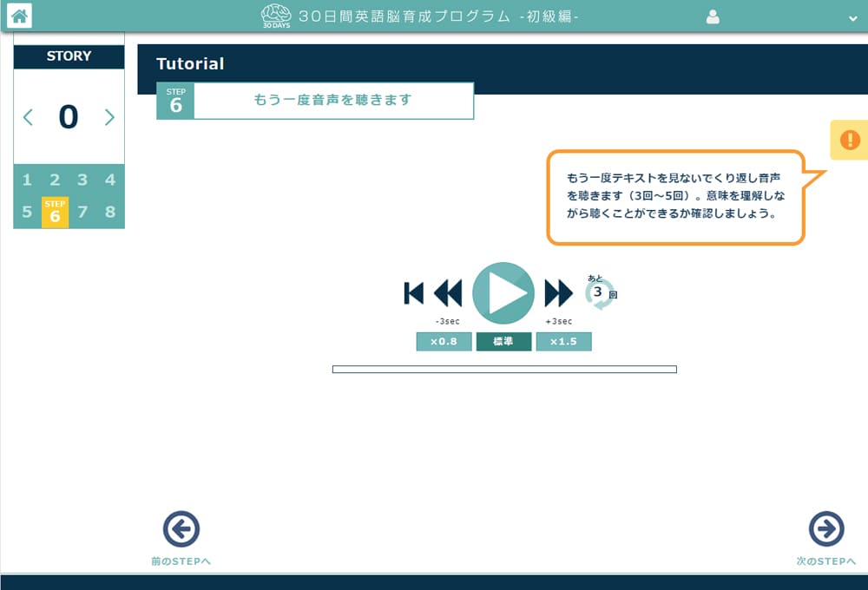Open the user account icon in the header

tap(712, 15)
